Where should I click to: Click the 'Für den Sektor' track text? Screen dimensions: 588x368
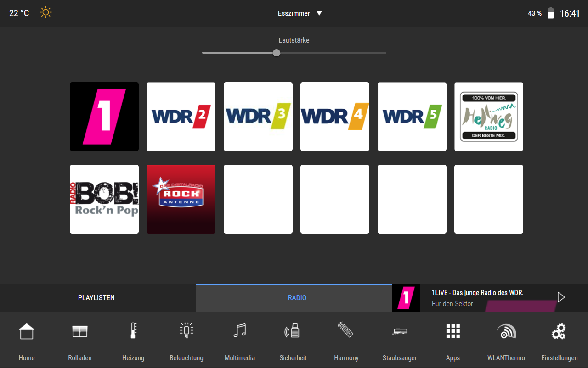tap(452, 304)
